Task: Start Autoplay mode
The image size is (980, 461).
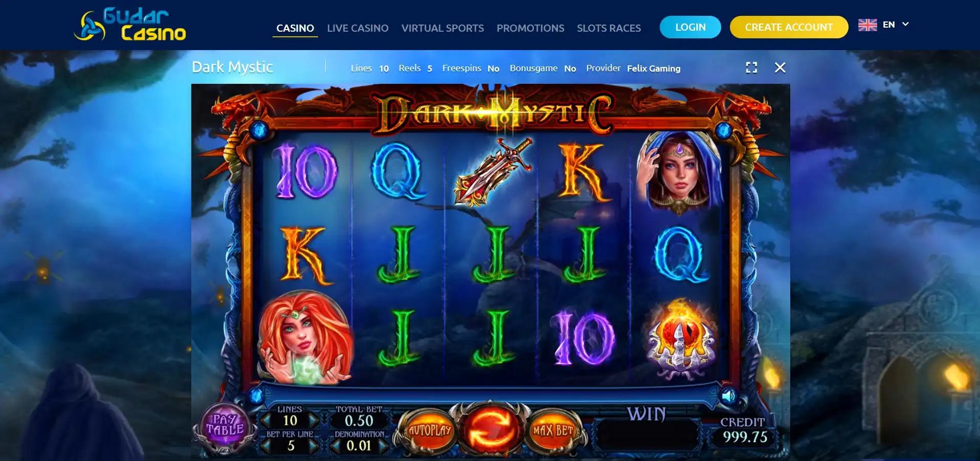Action: point(430,430)
